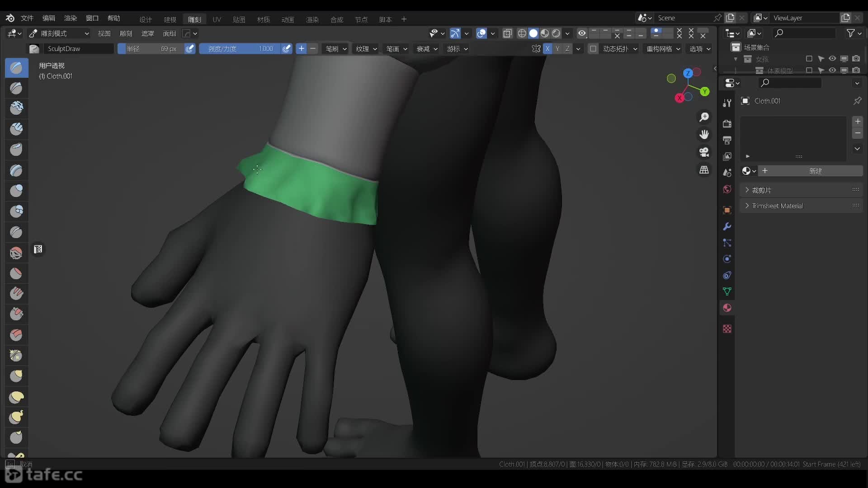The height and width of the screenshot is (488, 868).
Task: Open the 面组 face sets menu
Action: 169,33
